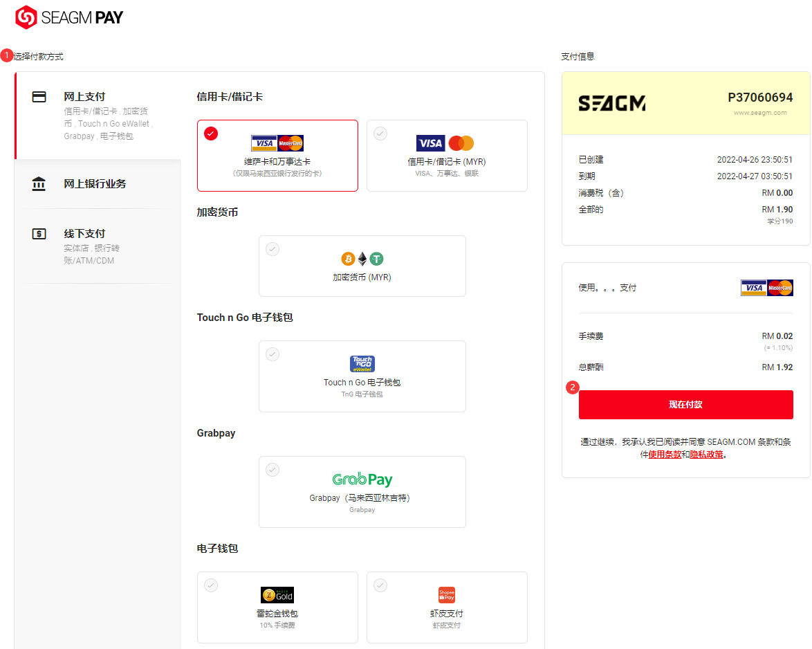This screenshot has height=649, width=812.
Task: Click the red 现在付款 button
Action: click(x=685, y=405)
